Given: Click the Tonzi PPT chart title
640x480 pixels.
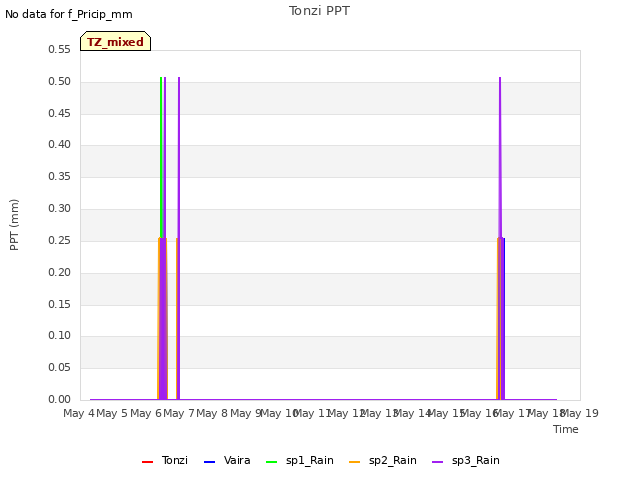Looking at the screenshot, I should coord(319,11).
